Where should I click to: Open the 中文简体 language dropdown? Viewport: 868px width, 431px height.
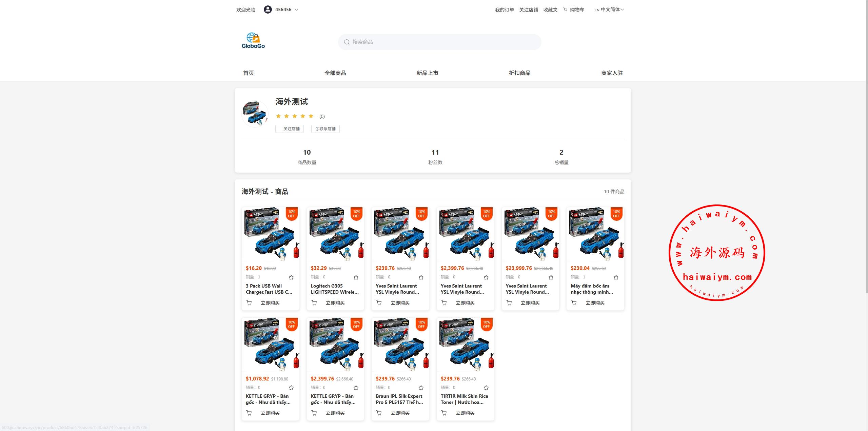tap(610, 10)
